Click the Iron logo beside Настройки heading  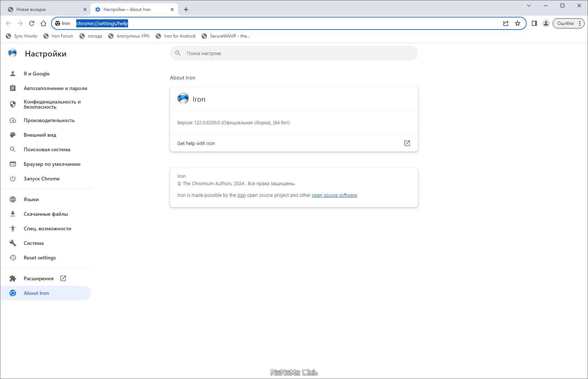[12, 54]
